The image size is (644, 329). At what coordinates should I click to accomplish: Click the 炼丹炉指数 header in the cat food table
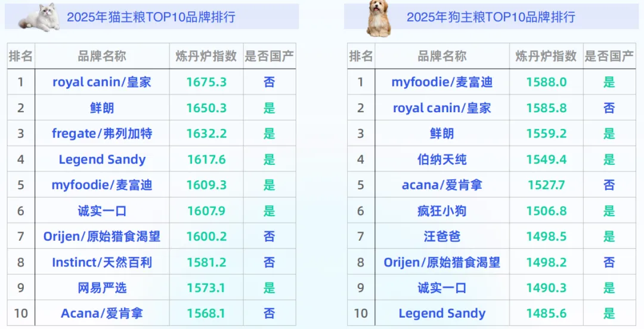206,56
